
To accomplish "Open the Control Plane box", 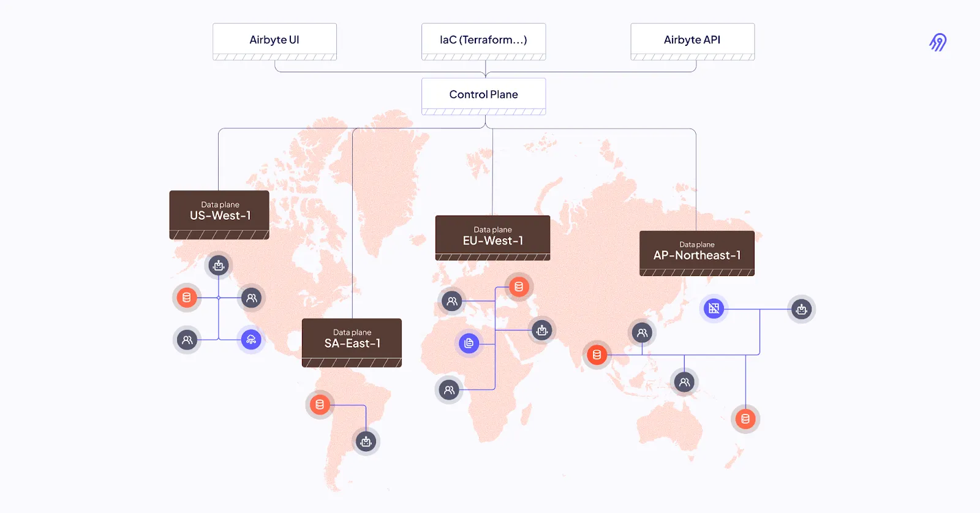I will (x=483, y=96).
